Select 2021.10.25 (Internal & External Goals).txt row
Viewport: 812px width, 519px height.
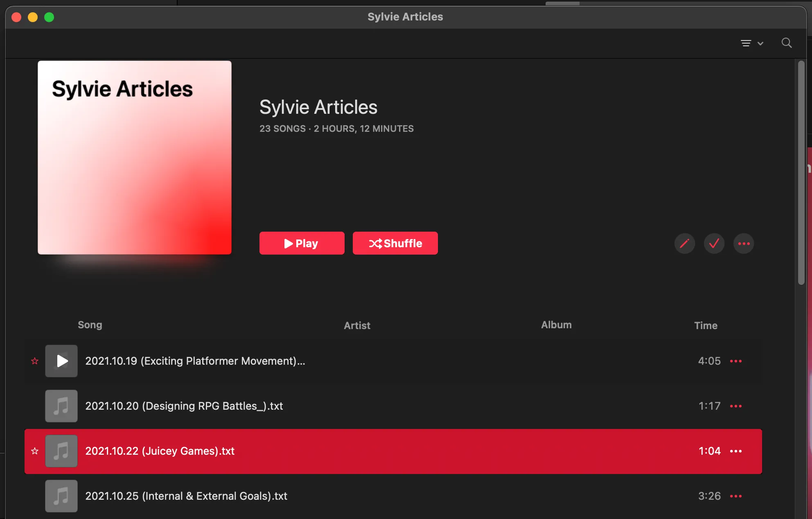pyautogui.click(x=393, y=496)
